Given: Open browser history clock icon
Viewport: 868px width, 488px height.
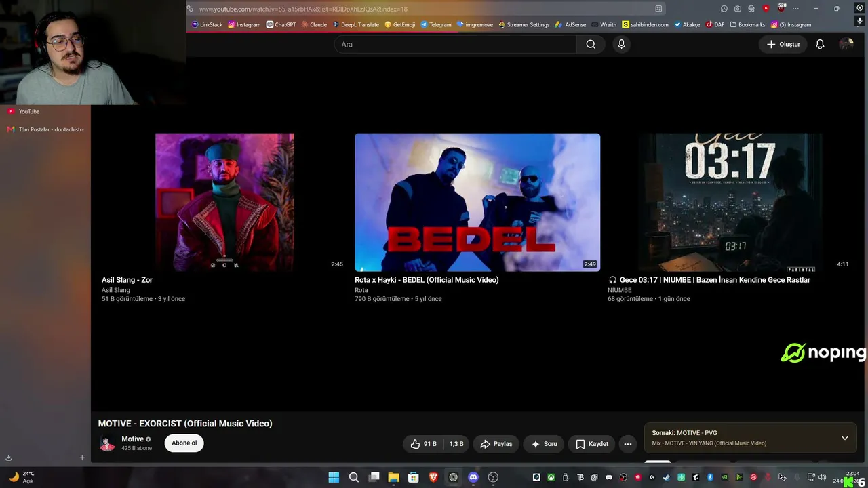Looking at the screenshot, I should (x=724, y=9).
